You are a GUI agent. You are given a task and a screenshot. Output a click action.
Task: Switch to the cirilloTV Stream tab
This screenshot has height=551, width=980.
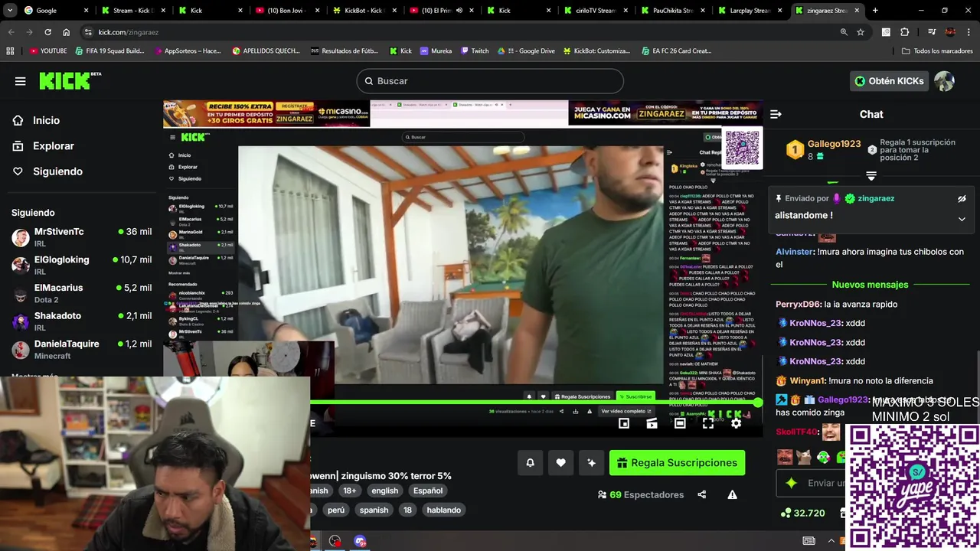coord(595,11)
